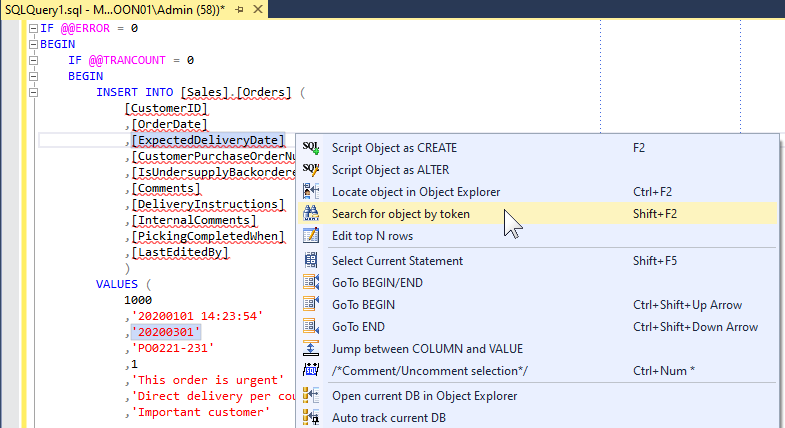Click the [Comments] column in code
The height and width of the screenshot is (428, 785).
[166, 188]
